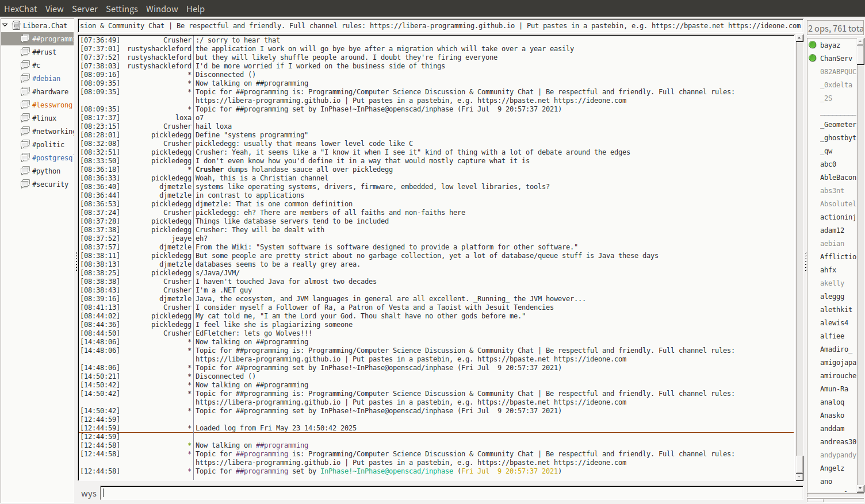Viewport: 865px width, 504px height.
Task: Open the Server menu
Action: point(85,9)
